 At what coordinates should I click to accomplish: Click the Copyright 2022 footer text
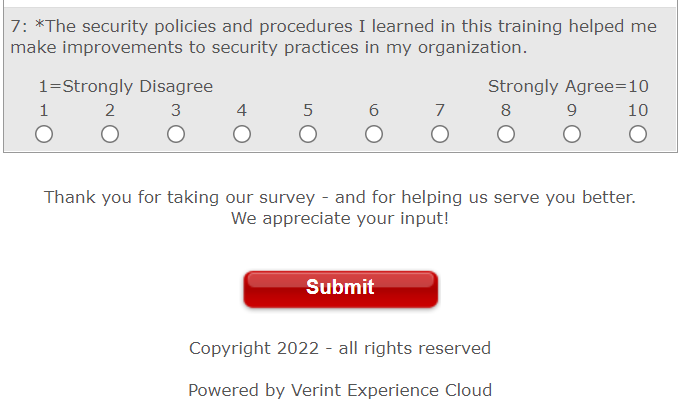(340, 348)
